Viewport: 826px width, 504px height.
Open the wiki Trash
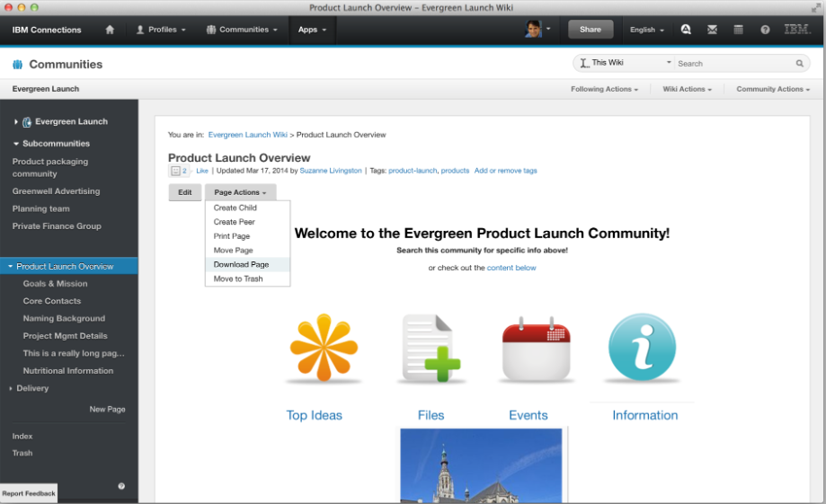[x=22, y=453]
